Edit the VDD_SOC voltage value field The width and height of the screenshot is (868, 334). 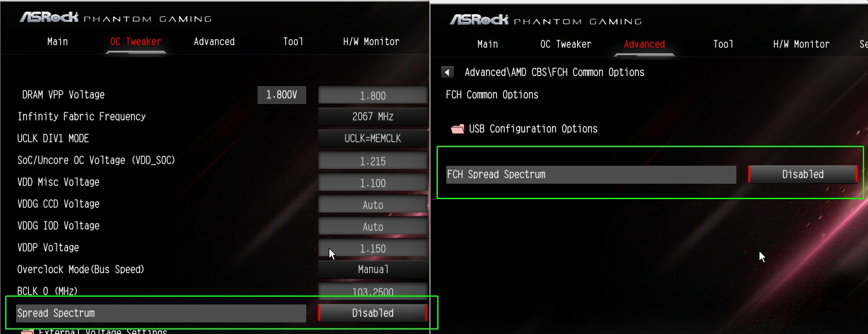tap(372, 161)
